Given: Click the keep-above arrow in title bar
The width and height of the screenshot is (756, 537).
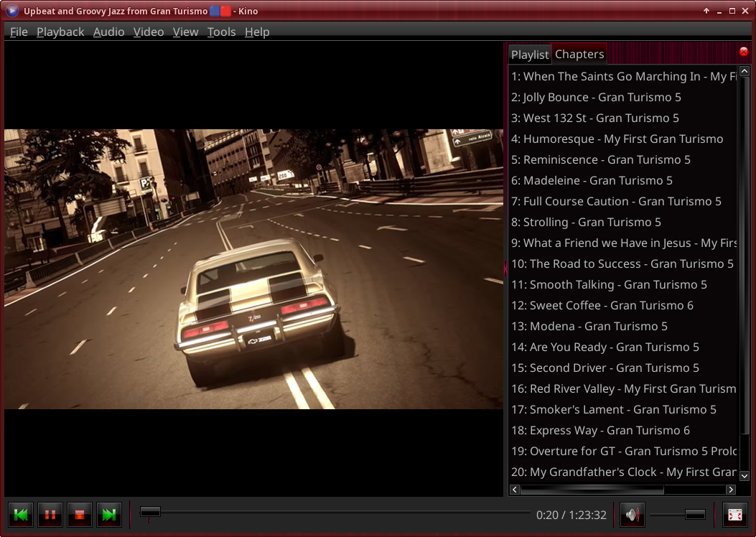Looking at the screenshot, I should click(x=706, y=11).
